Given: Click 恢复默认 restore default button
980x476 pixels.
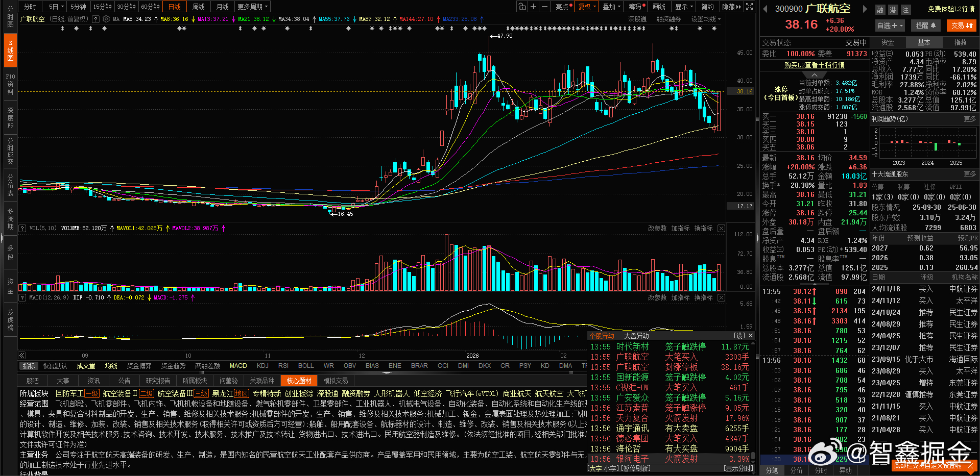Looking at the screenshot, I should point(55,366).
